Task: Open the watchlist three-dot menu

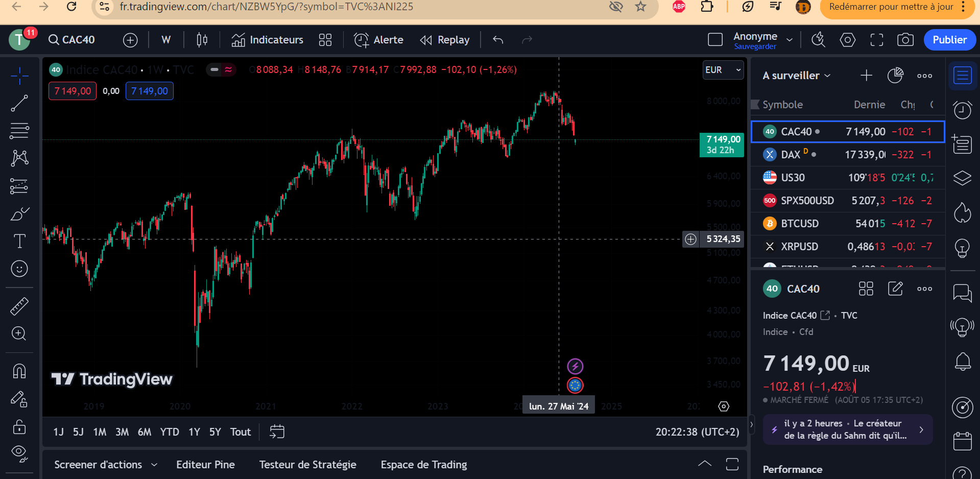Action: 924,76
